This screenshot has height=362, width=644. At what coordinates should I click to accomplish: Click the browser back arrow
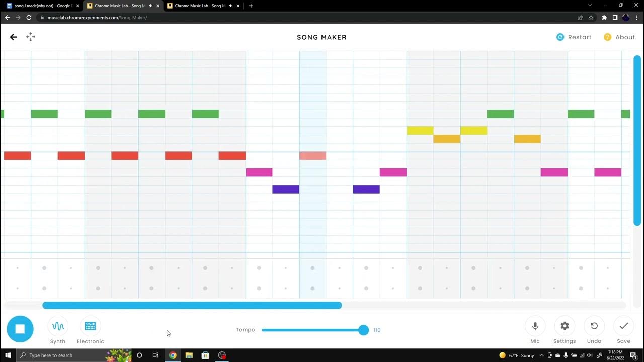7,17
